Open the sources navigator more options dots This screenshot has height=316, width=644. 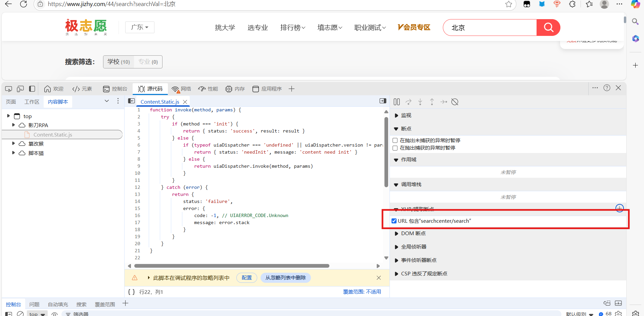(x=118, y=101)
